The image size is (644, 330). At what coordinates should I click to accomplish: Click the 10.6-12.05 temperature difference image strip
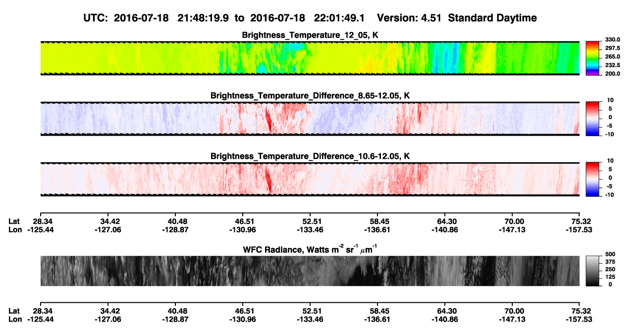pos(310,179)
